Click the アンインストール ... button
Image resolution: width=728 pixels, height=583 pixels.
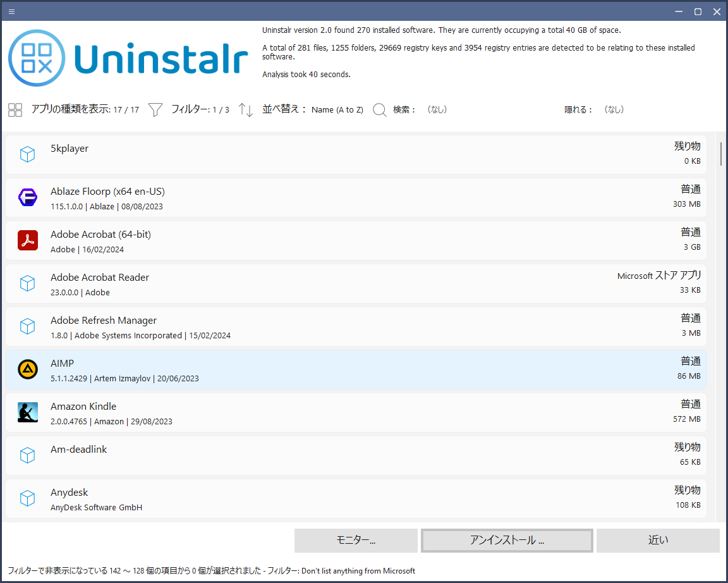507,540
